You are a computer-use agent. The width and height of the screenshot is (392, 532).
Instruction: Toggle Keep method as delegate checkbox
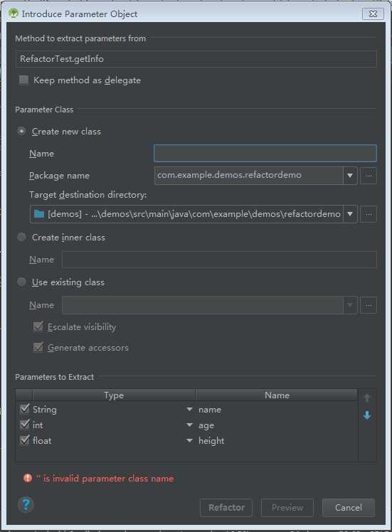[23, 80]
